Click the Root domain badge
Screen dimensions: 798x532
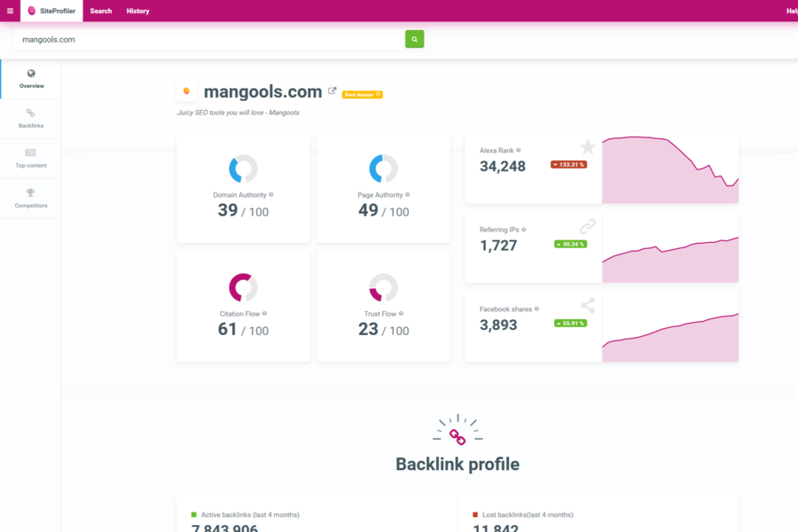point(362,95)
